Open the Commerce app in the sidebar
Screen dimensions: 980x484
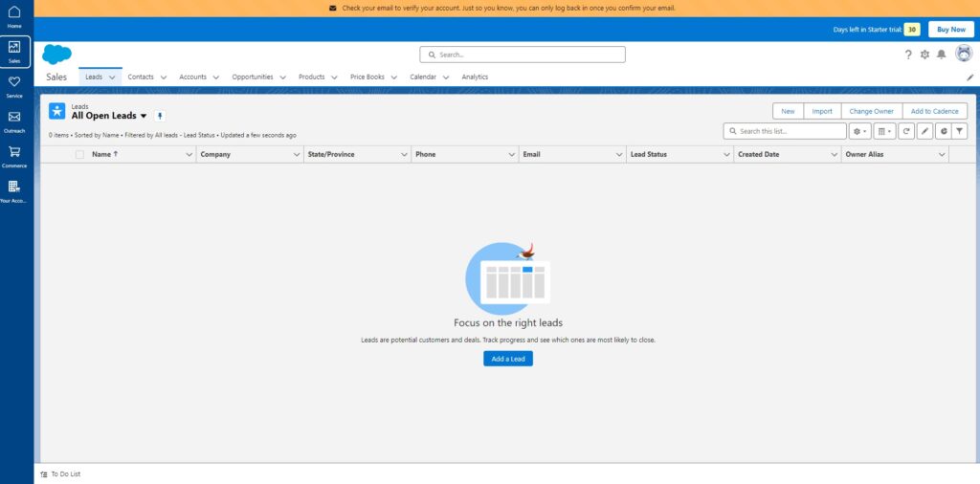click(14, 157)
